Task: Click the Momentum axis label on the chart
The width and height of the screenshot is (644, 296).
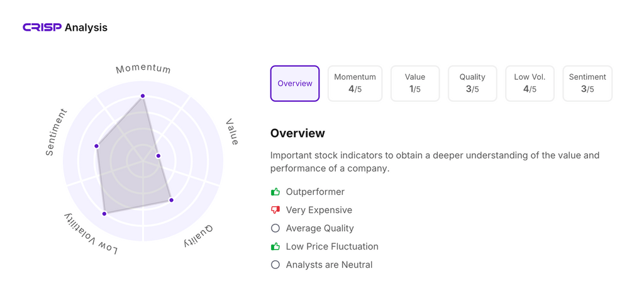Action: [x=143, y=69]
